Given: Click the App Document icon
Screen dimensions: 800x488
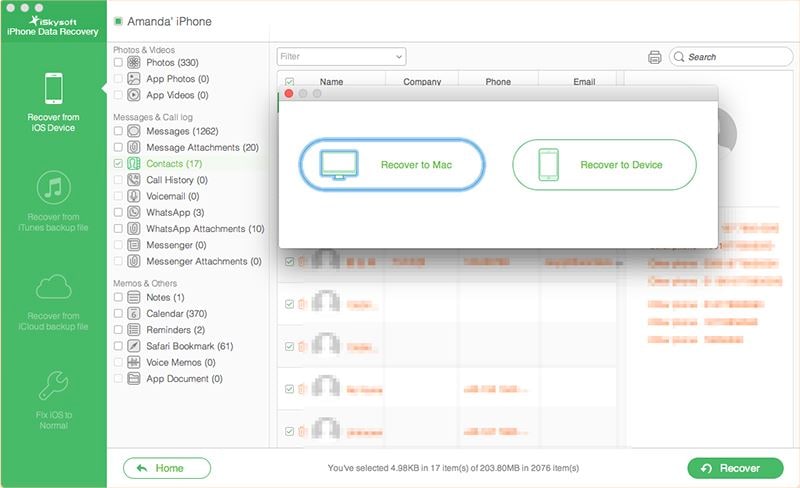Looking at the screenshot, I should point(134,379).
